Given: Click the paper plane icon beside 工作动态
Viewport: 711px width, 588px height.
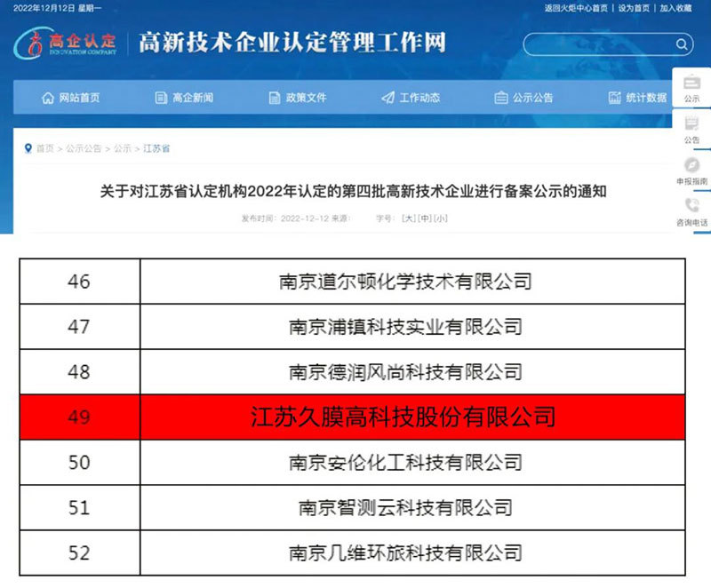Looking at the screenshot, I should [387, 98].
